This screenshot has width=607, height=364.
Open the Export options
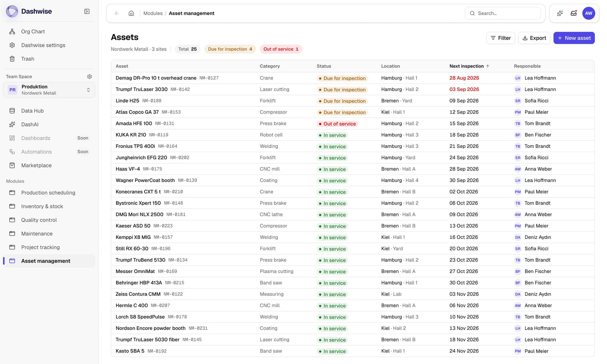coord(534,38)
